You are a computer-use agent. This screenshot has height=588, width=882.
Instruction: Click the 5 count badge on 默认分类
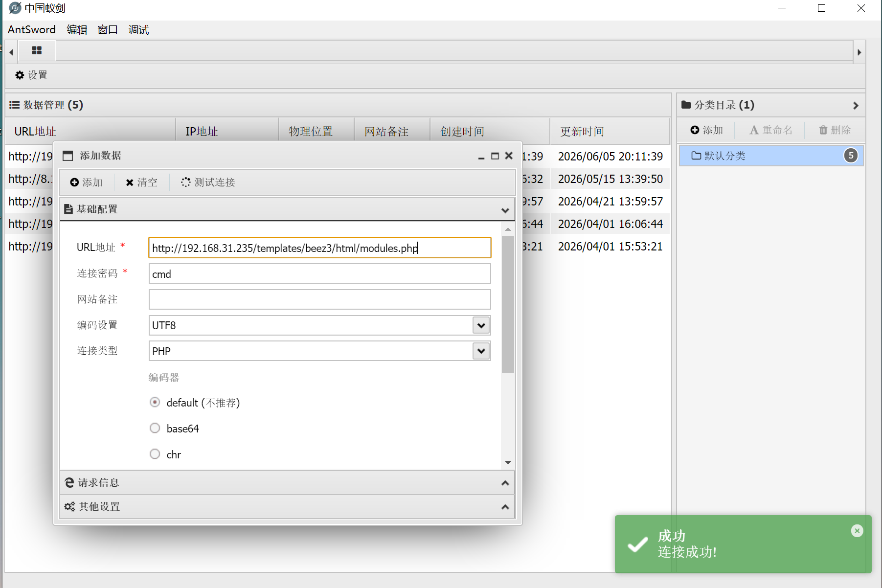coord(851,156)
